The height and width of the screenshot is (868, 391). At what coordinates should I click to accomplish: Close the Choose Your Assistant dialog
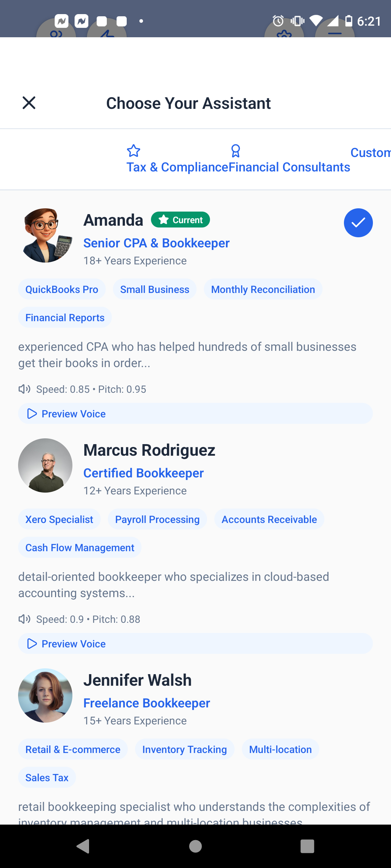click(29, 103)
